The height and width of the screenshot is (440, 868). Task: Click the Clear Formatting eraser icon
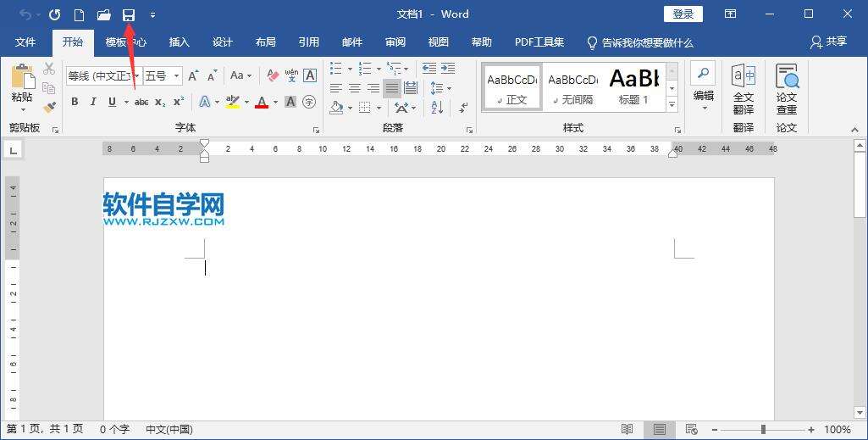click(x=272, y=75)
